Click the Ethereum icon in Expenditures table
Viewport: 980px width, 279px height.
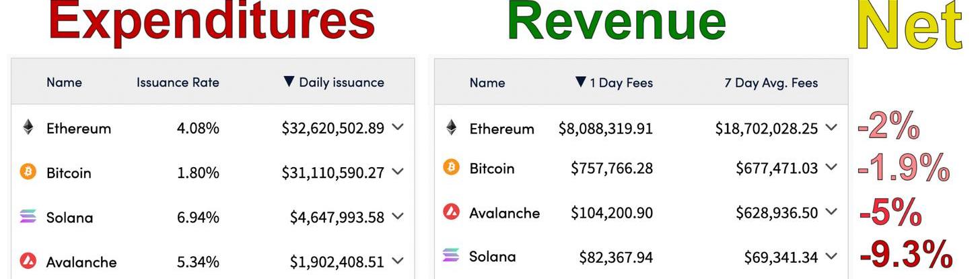coord(28,127)
